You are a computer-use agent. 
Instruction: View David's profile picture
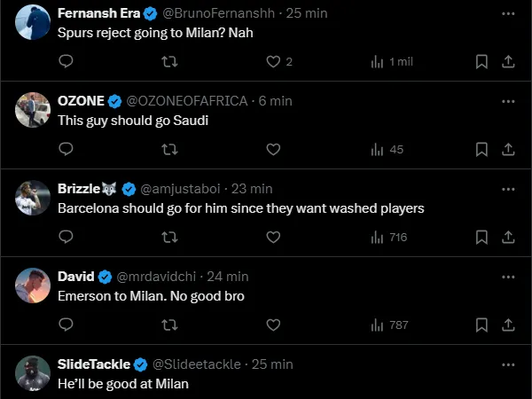(x=33, y=285)
